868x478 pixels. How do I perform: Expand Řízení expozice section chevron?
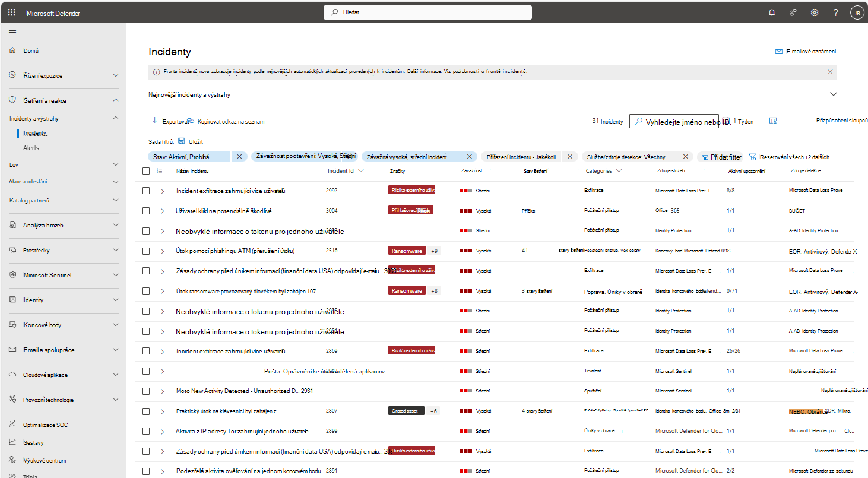116,75
